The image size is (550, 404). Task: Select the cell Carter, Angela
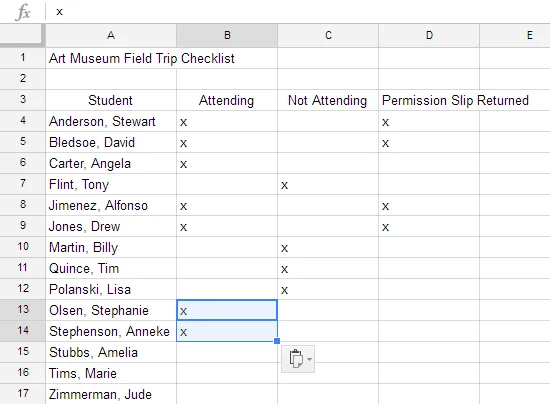(x=111, y=163)
